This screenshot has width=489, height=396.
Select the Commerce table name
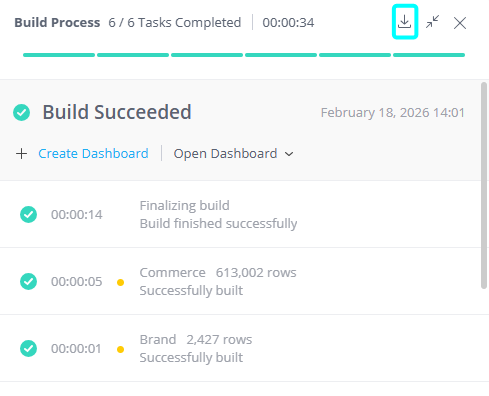(x=172, y=273)
